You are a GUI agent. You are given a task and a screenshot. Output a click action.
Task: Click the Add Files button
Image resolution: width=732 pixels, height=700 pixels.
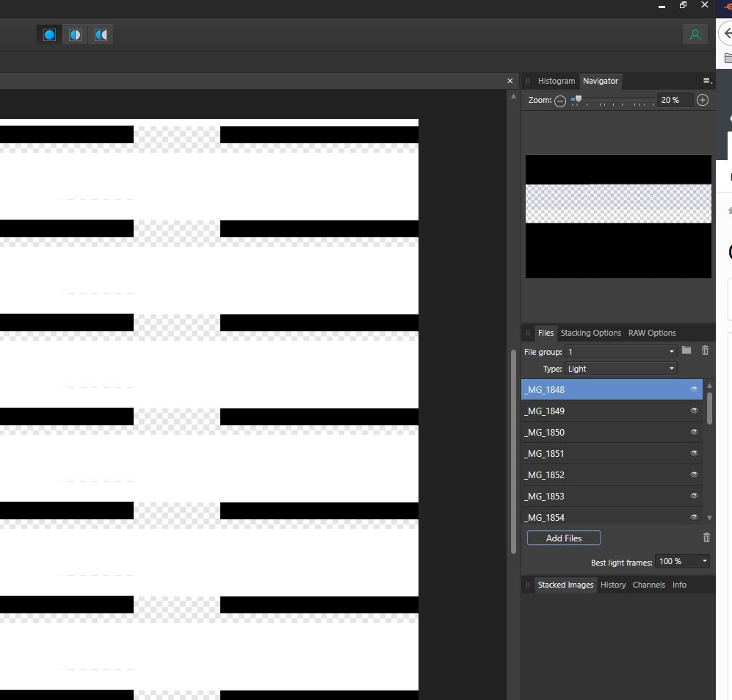563,538
